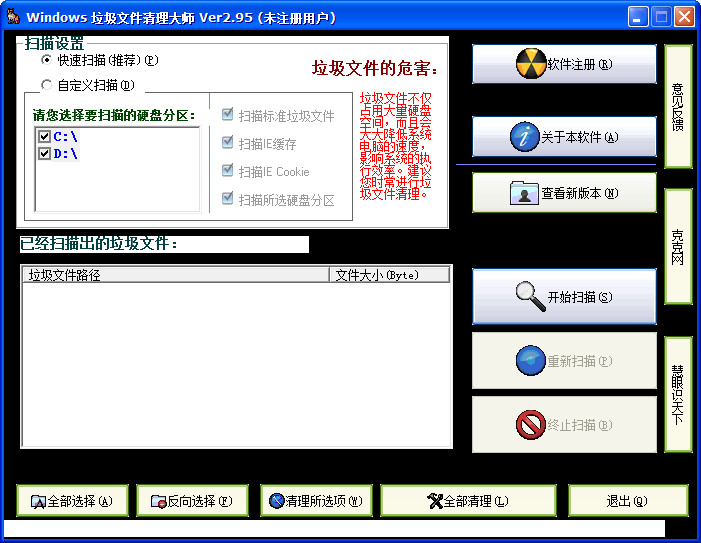The height and width of the screenshot is (543, 701).
Task: Click the C:\ drive label in partition list
Action: click(65, 136)
